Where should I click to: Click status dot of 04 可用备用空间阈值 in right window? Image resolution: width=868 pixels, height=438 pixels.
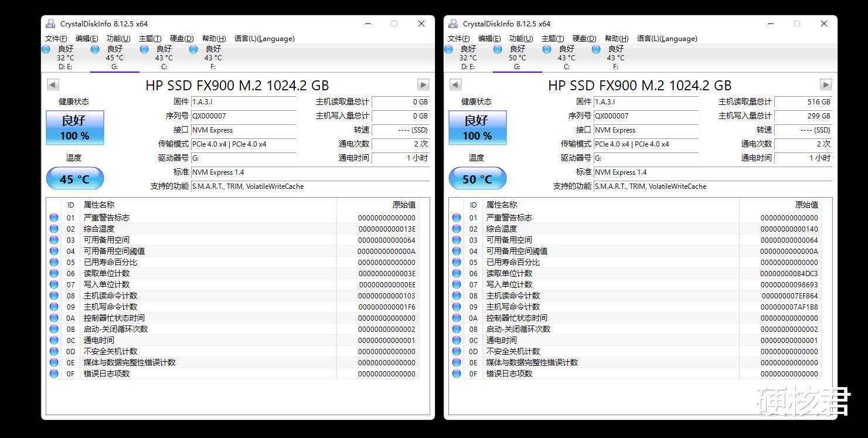pos(457,251)
